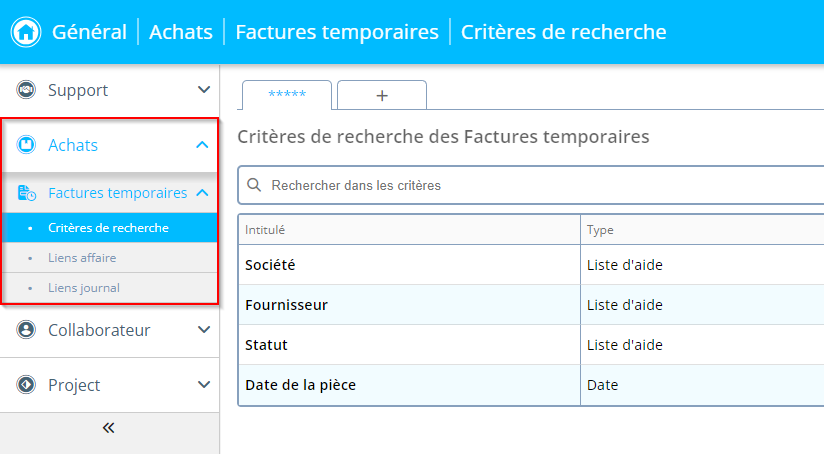Open Liens journal in sidebar
The width and height of the screenshot is (824, 454).
pos(83,288)
